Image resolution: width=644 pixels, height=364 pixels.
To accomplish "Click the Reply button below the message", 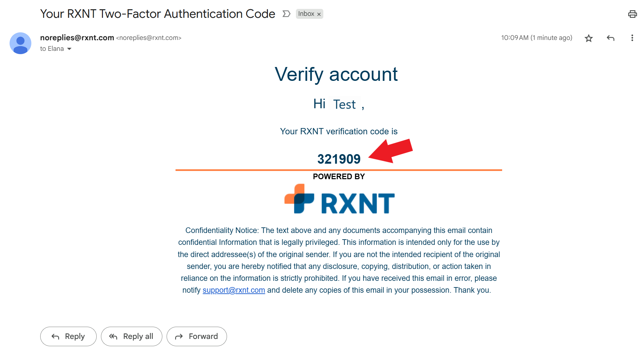I will [68, 336].
